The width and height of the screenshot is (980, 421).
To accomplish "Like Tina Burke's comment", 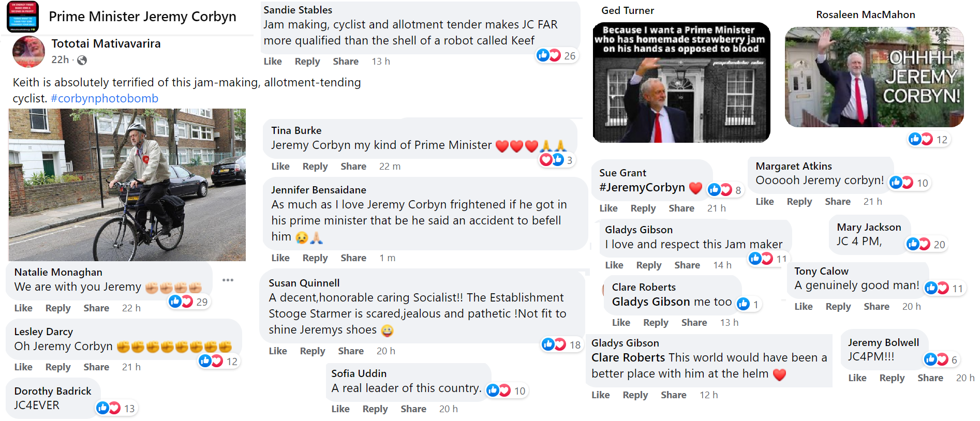I will point(280,166).
